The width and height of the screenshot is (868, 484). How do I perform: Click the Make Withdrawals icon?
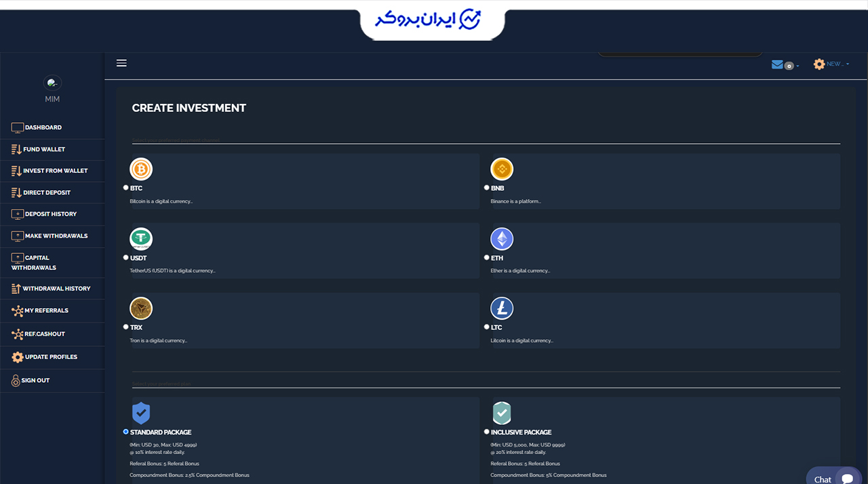click(x=17, y=236)
